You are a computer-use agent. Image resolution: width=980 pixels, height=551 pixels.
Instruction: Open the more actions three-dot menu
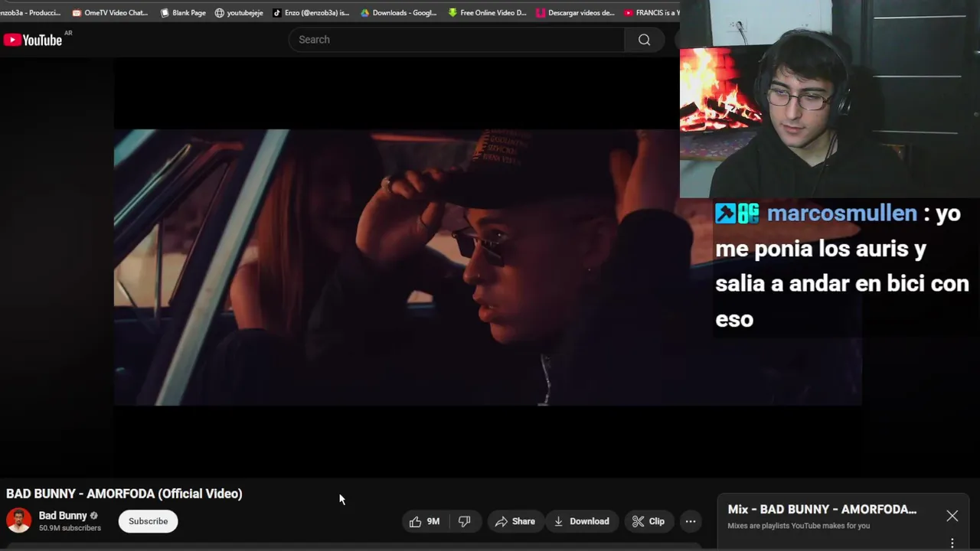691,521
